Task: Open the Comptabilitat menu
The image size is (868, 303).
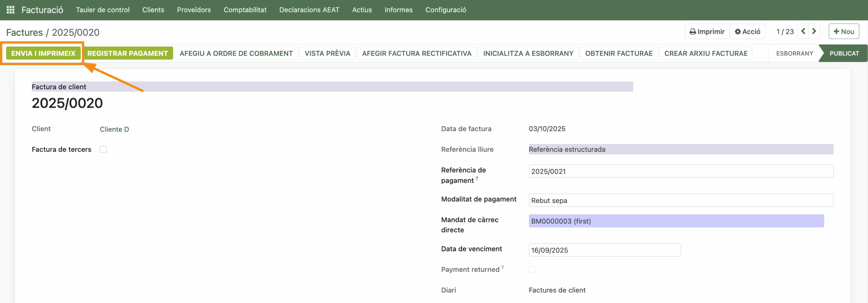Action: tap(245, 10)
